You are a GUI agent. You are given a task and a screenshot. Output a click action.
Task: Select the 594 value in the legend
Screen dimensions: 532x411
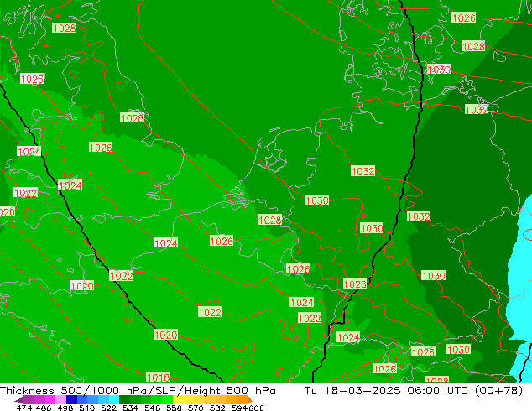[239, 408]
